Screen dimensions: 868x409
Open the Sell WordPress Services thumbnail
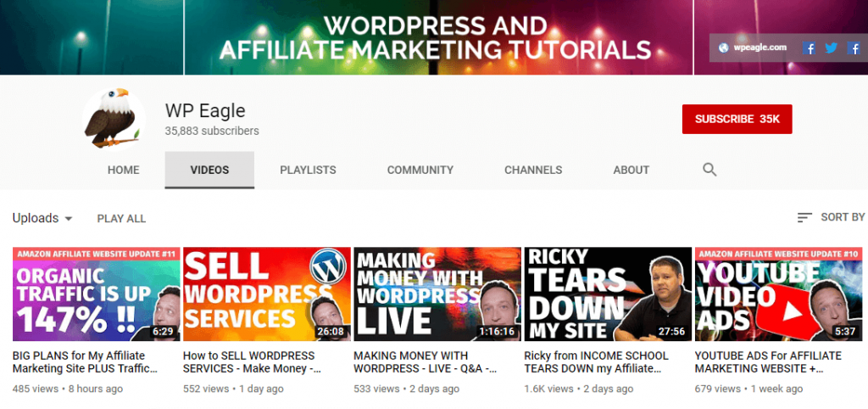click(267, 294)
